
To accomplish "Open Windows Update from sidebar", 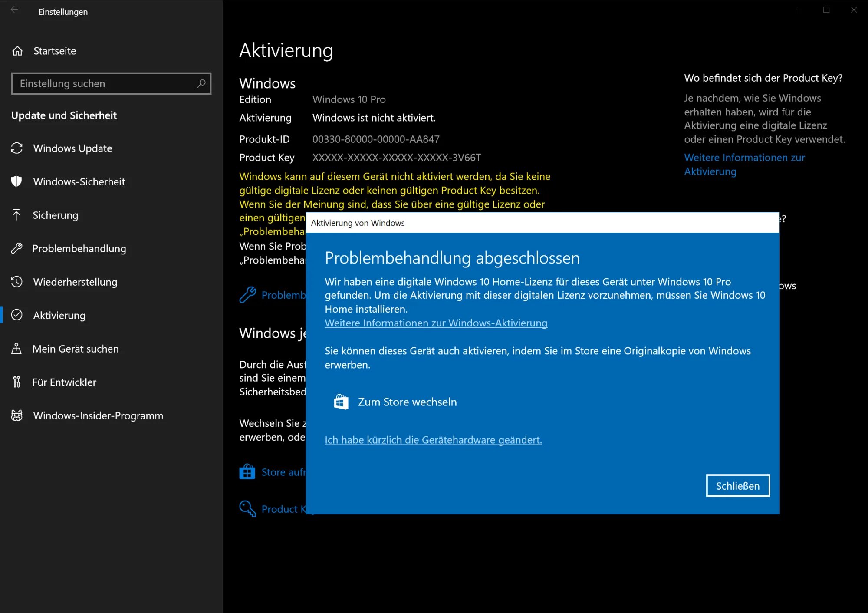I will 72,148.
